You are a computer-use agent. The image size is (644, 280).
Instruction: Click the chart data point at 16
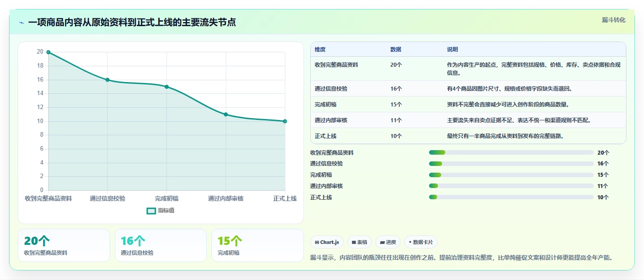[107, 80]
